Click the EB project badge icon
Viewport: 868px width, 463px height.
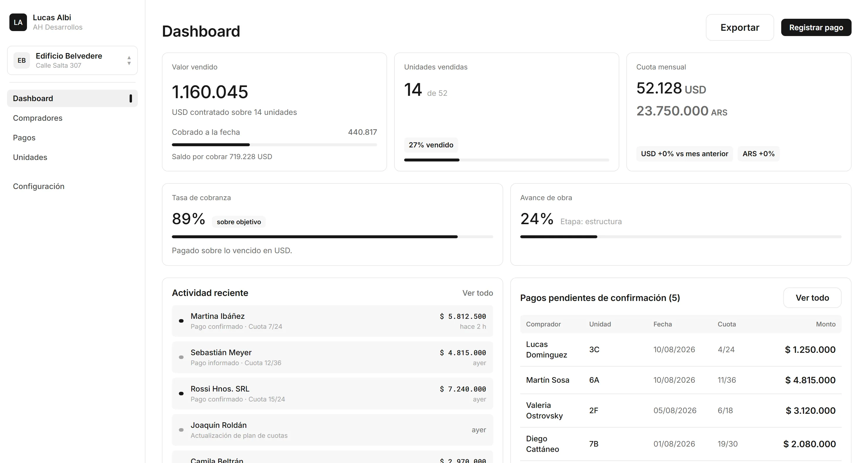(x=22, y=60)
